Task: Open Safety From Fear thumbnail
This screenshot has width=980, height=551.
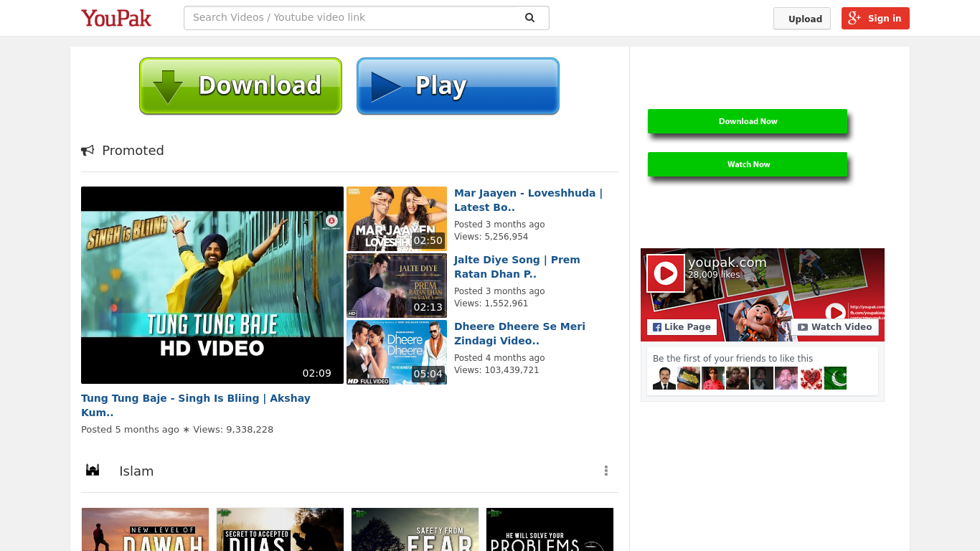Action: point(415,529)
